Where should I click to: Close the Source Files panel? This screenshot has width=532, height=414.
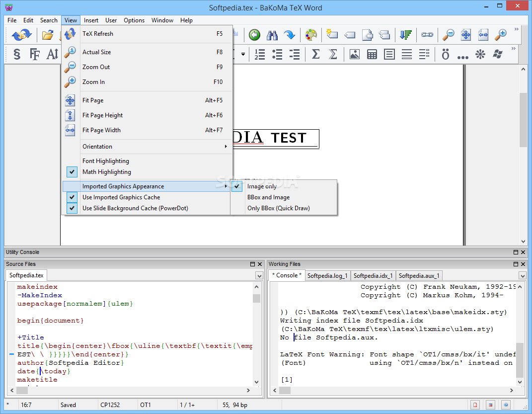pyautogui.click(x=260, y=264)
